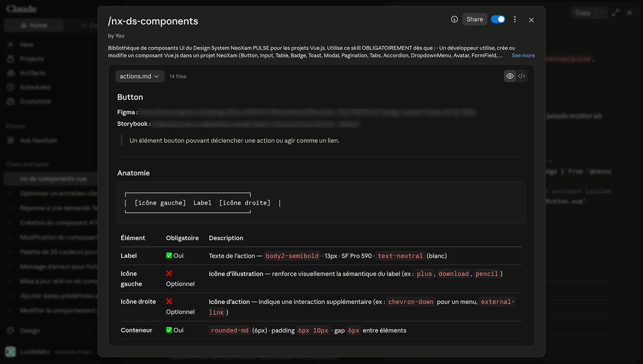Viewport: 643px width, 364px height.
Task: Click the "14 files" label
Action: (178, 77)
